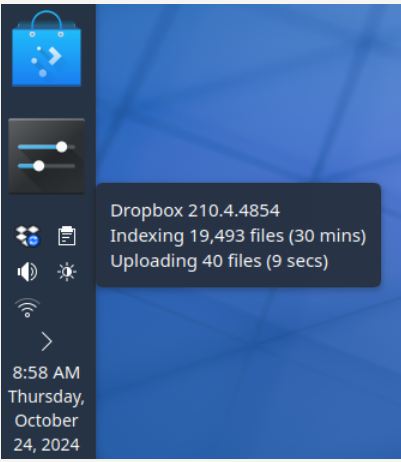Open the clipboard history tray icon

tap(67, 236)
